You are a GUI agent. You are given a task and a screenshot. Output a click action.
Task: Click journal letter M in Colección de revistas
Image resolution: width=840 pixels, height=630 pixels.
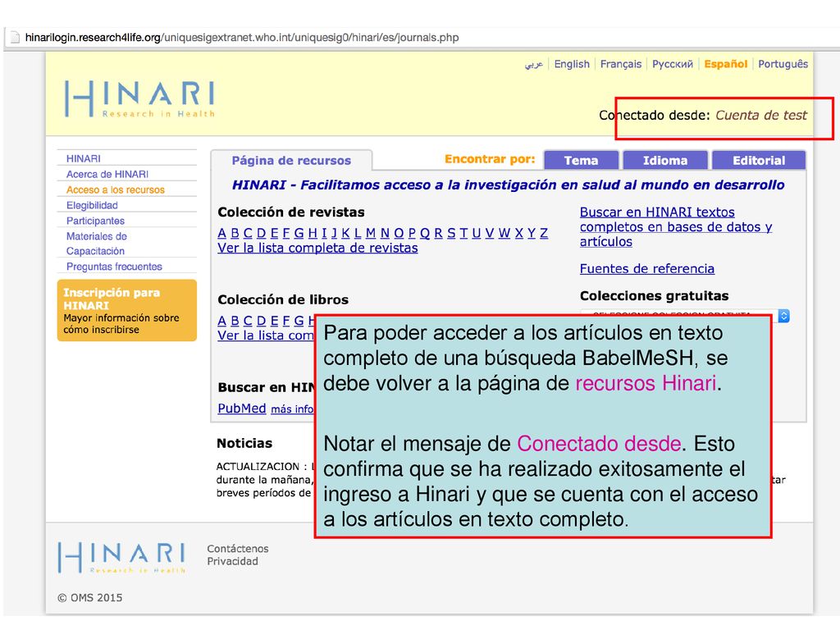(371, 233)
